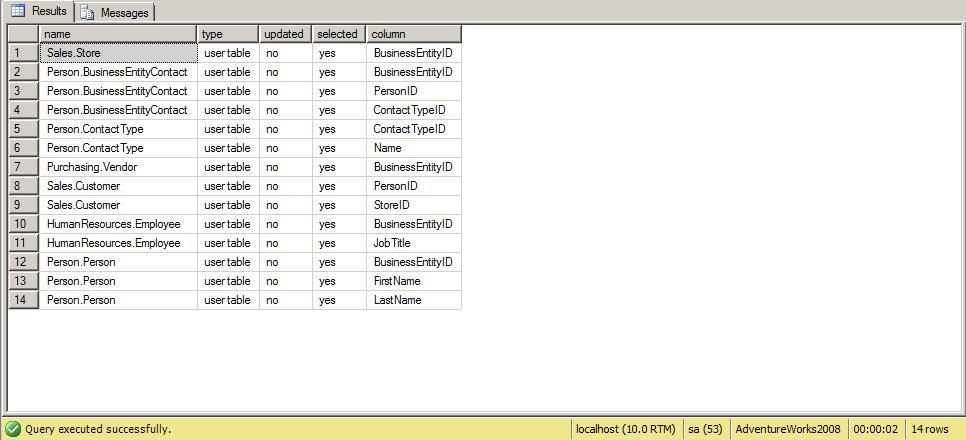Select row header number 1
The width and height of the screenshot is (966, 440).
tap(24, 53)
